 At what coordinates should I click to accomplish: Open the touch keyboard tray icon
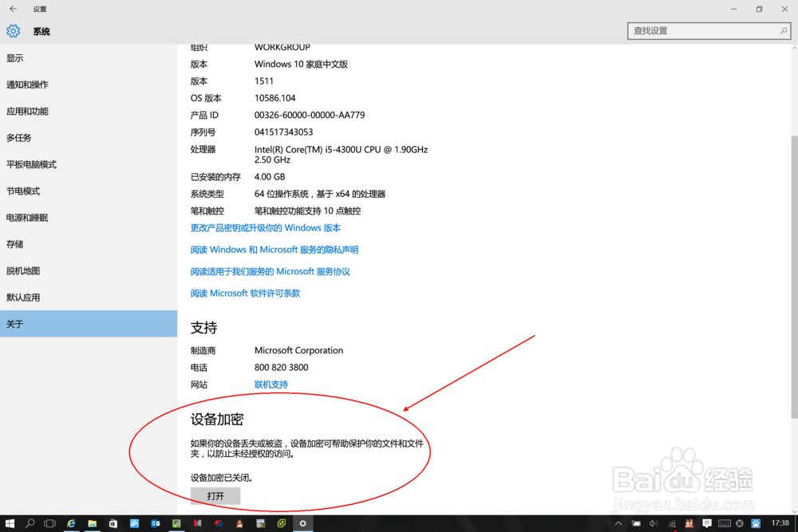coord(725,523)
